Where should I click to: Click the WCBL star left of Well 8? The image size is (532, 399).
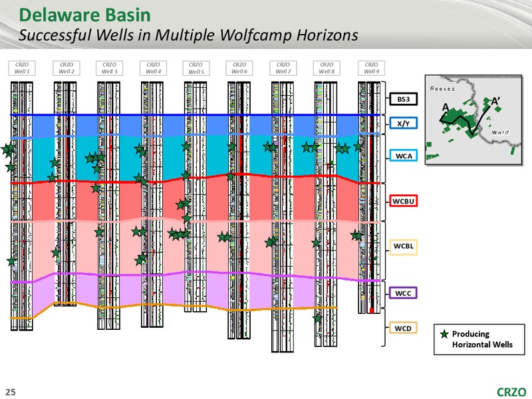[x=317, y=243]
